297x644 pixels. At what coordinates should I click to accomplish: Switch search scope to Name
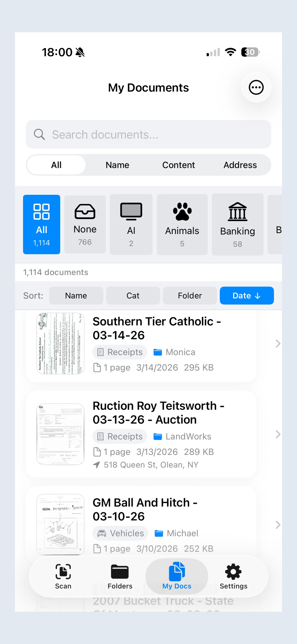(x=117, y=165)
